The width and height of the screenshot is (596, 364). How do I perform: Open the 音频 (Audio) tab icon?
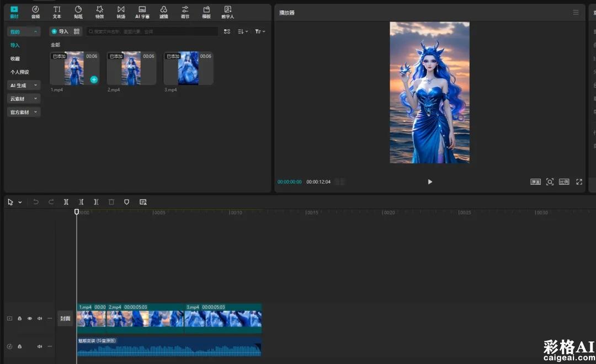[x=35, y=10]
